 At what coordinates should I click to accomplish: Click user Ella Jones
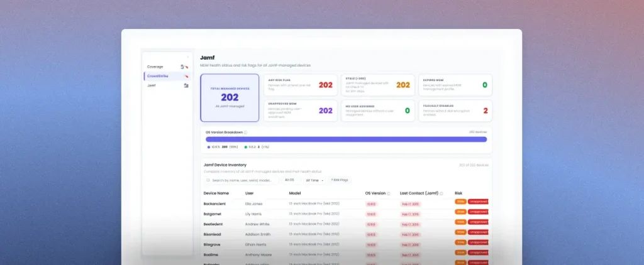pos(253,204)
